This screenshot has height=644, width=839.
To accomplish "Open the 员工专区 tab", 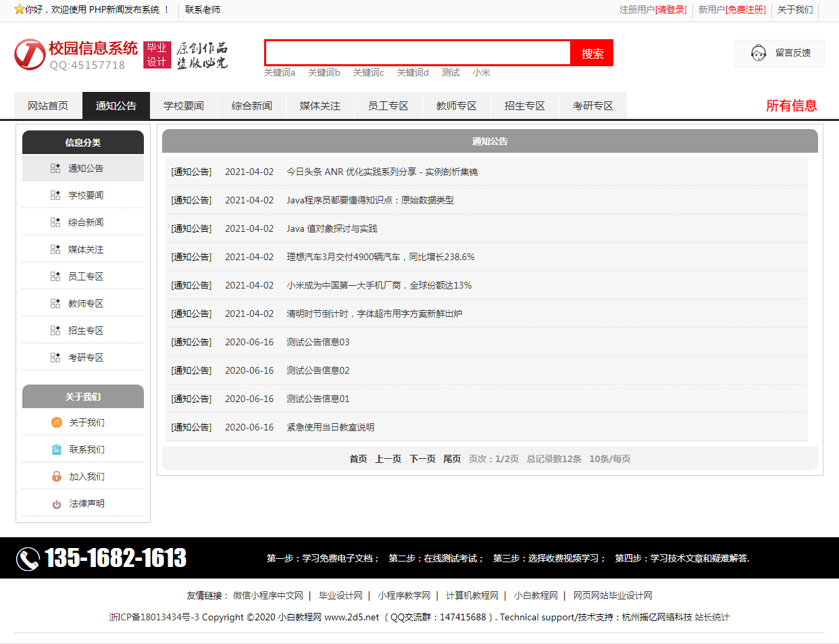I will click(x=388, y=105).
